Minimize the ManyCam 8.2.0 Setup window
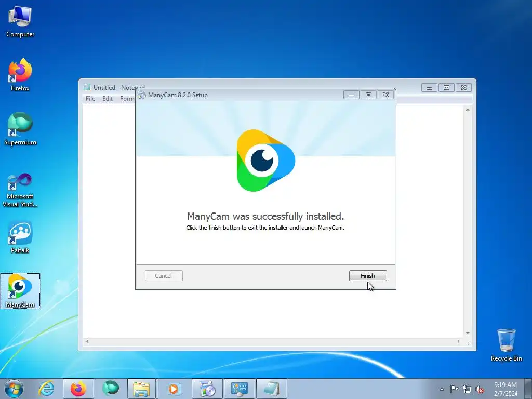 tap(351, 95)
